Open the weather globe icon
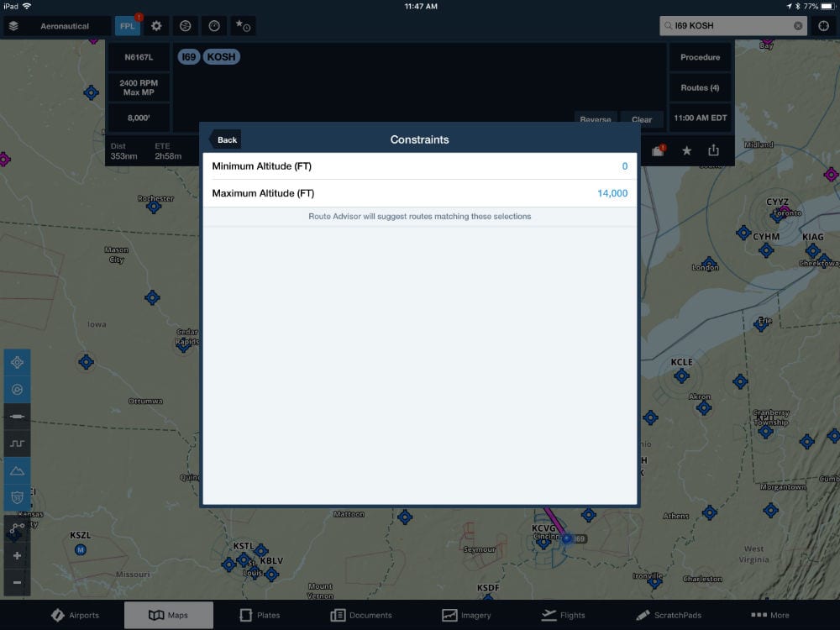The height and width of the screenshot is (630, 840). click(x=186, y=26)
